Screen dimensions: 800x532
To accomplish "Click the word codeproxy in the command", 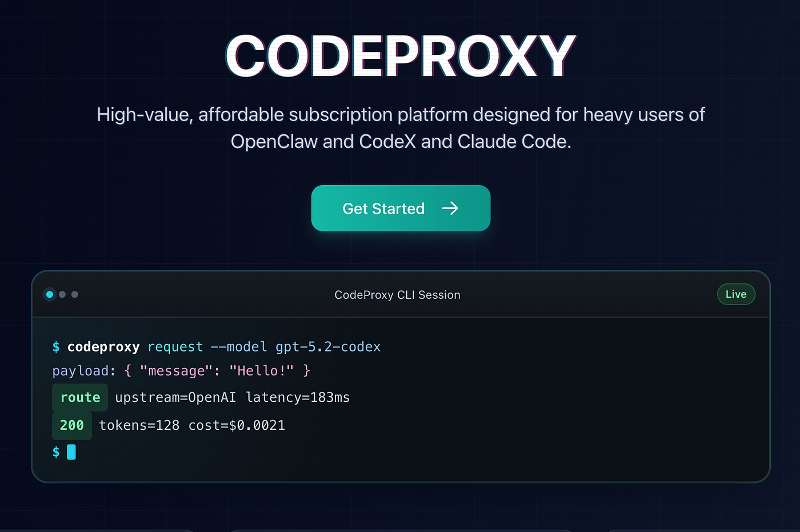I will click(103, 347).
